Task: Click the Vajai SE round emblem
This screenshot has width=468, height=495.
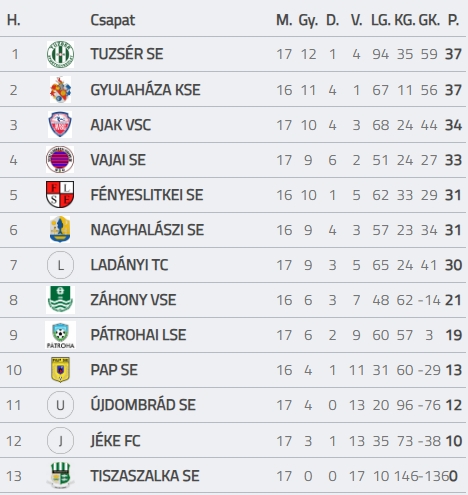Action: [x=60, y=160]
